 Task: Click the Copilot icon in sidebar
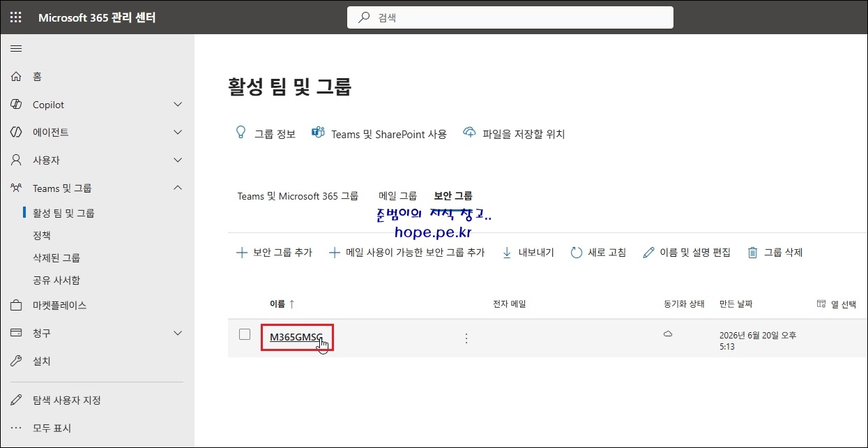(x=16, y=105)
